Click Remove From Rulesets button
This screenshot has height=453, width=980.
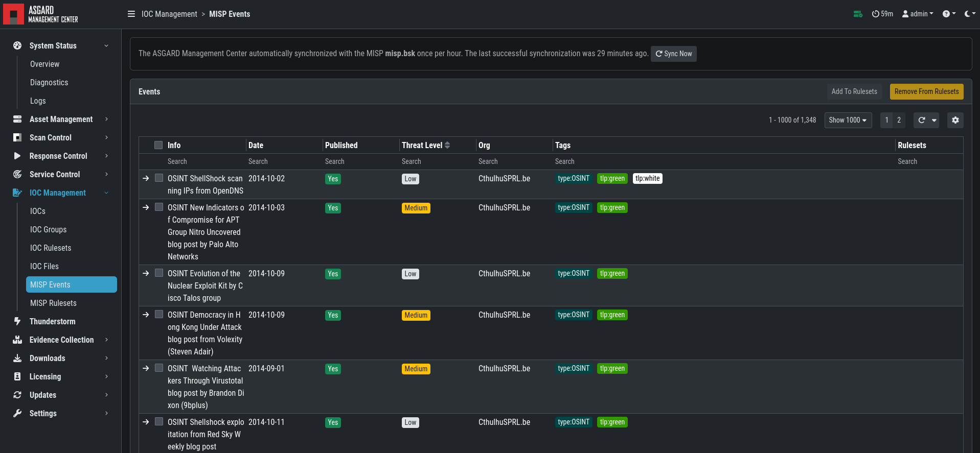click(926, 91)
